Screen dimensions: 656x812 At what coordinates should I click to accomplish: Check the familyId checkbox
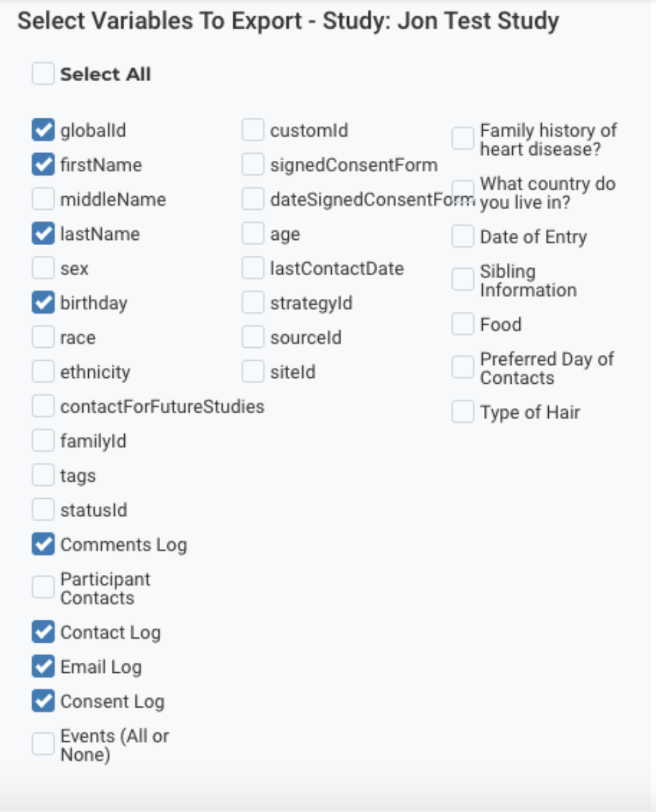pos(43,441)
